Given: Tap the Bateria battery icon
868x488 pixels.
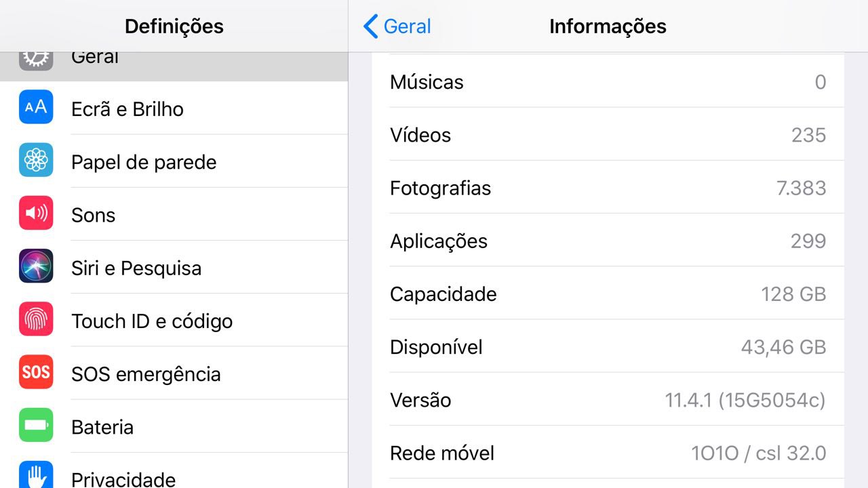Looking at the screenshot, I should tap(36, 426).
